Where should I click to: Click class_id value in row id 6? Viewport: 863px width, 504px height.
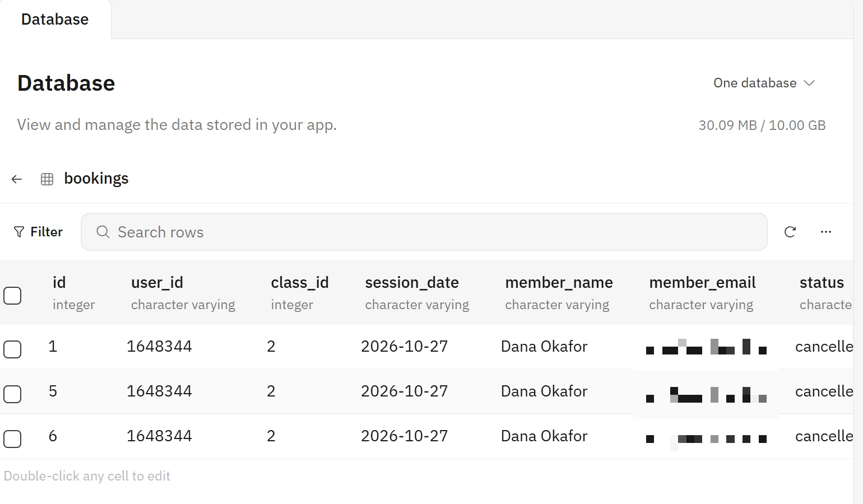click(x=271, y=436)
